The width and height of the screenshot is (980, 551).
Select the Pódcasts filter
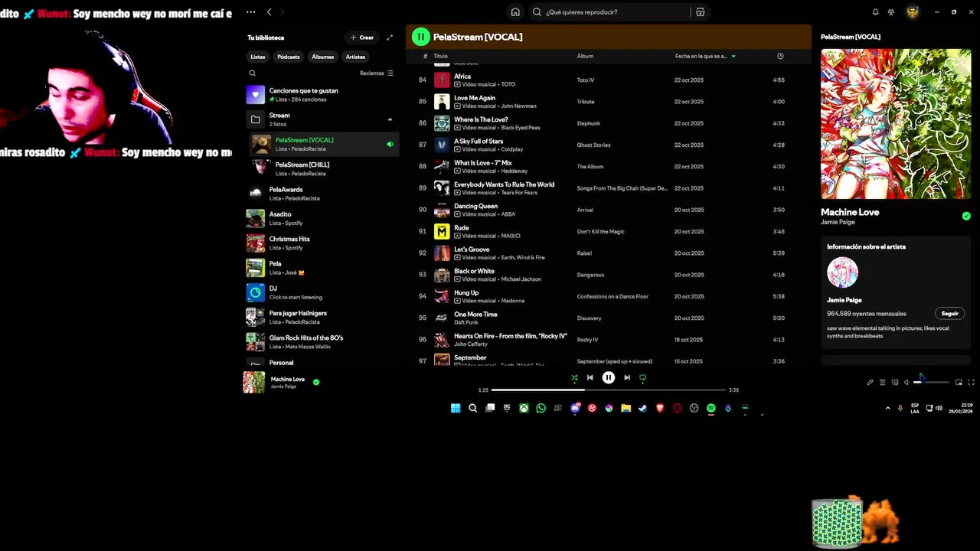coord(289,57)
